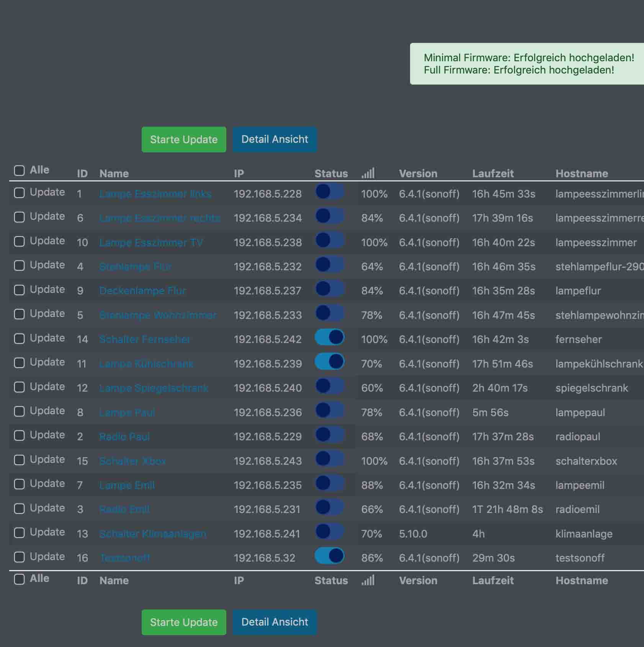Click the firmware upload success notification

pos(528,64)
